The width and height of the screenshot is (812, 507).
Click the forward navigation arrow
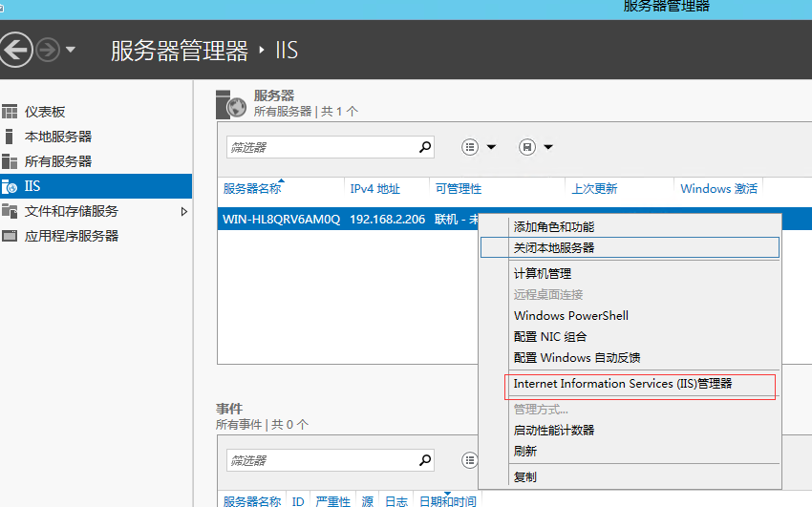(x=48, y=50)
